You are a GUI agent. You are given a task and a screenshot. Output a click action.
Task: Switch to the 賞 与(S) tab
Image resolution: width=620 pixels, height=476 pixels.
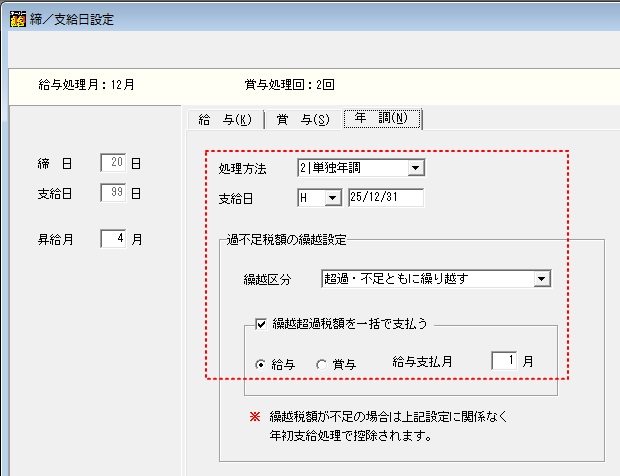pyautogui.click(x=303, y=119)
